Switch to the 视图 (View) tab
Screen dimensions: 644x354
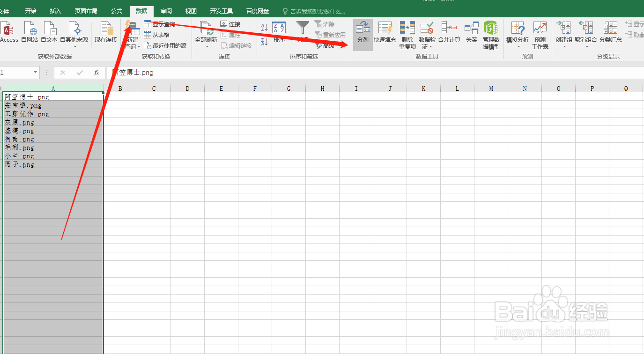click(191, 11)
